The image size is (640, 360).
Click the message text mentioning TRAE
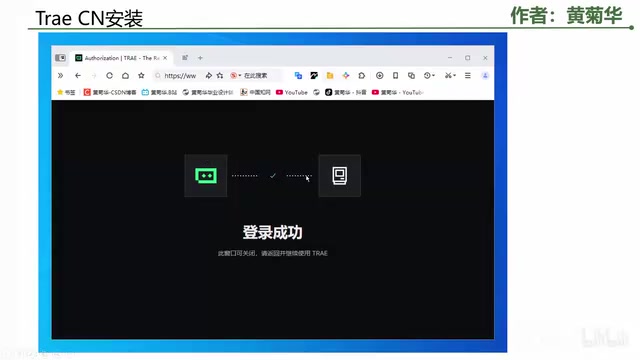pyautogui.click(x=273, y=253)
